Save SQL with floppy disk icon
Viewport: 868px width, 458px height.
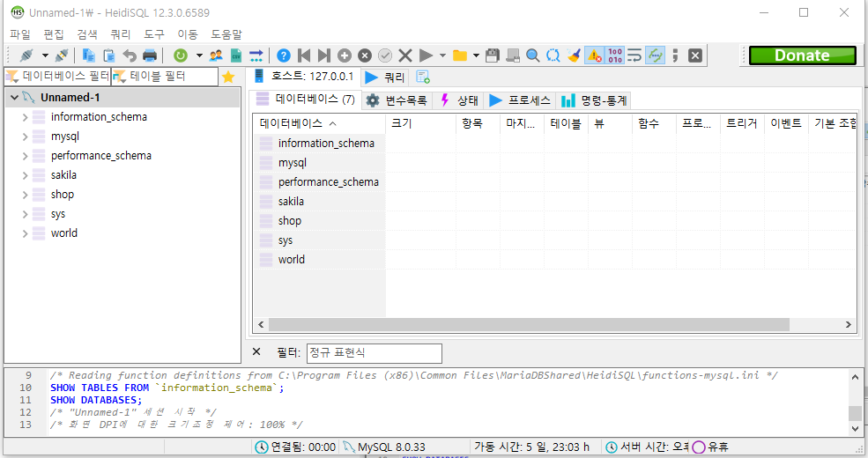click(492, 55)
